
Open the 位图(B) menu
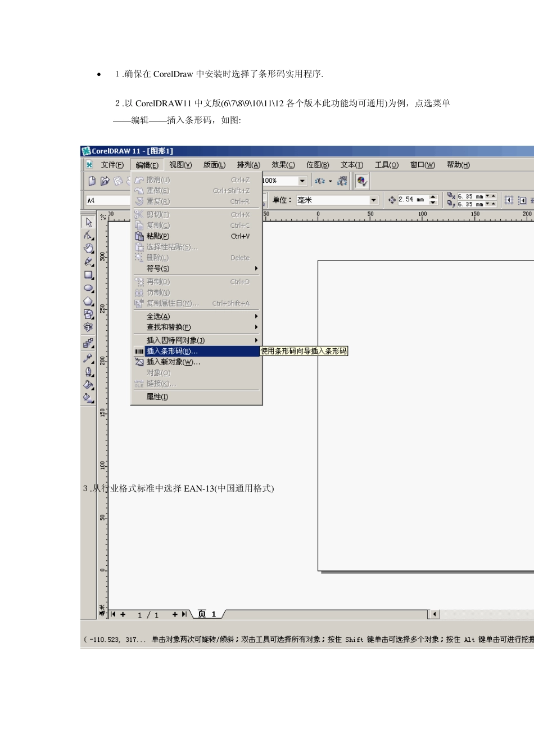pos(318,165)
